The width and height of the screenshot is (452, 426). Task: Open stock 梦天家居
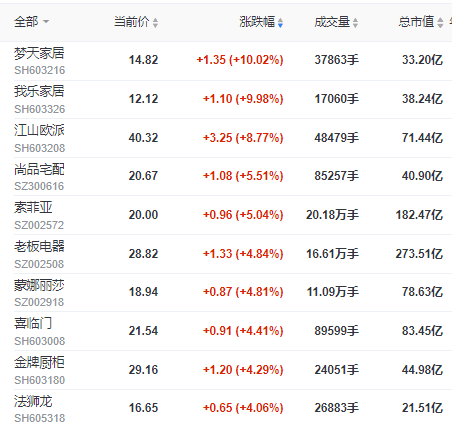tap(39, 53)
